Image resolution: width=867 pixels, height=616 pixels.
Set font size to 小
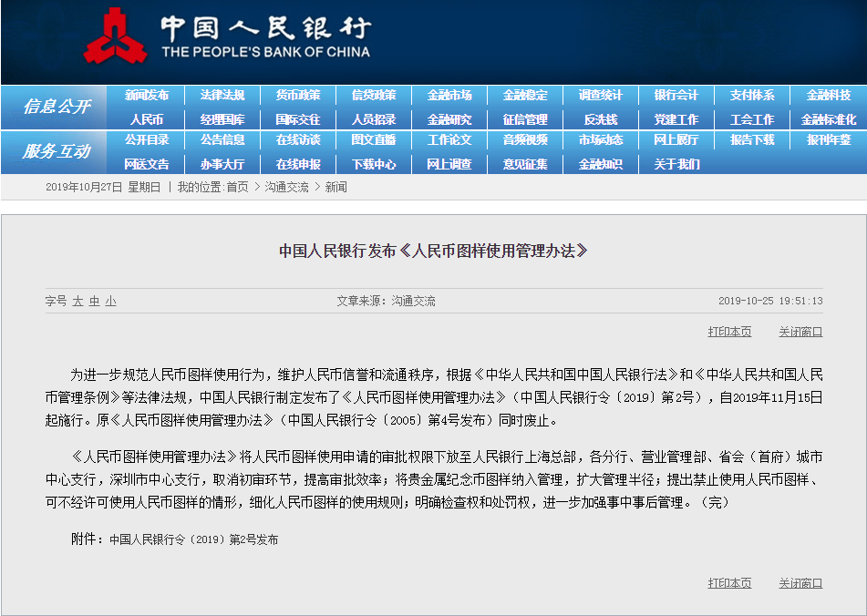click(111, 301)
